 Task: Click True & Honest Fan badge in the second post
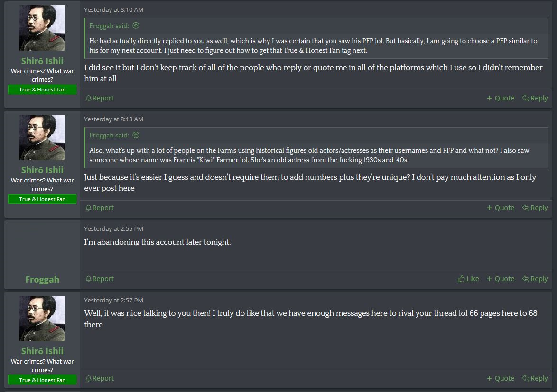pyautogui.click(x=42, y=199)
